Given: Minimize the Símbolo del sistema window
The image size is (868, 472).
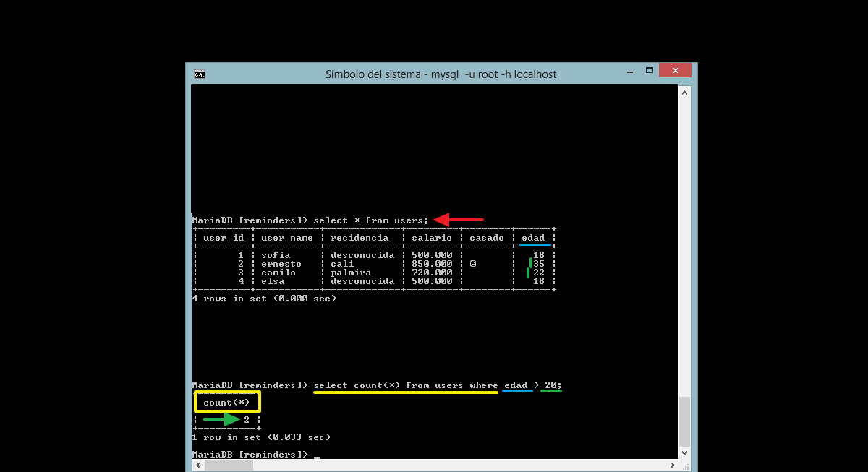Looking at the screenshot, I should (x=626, y=71).
